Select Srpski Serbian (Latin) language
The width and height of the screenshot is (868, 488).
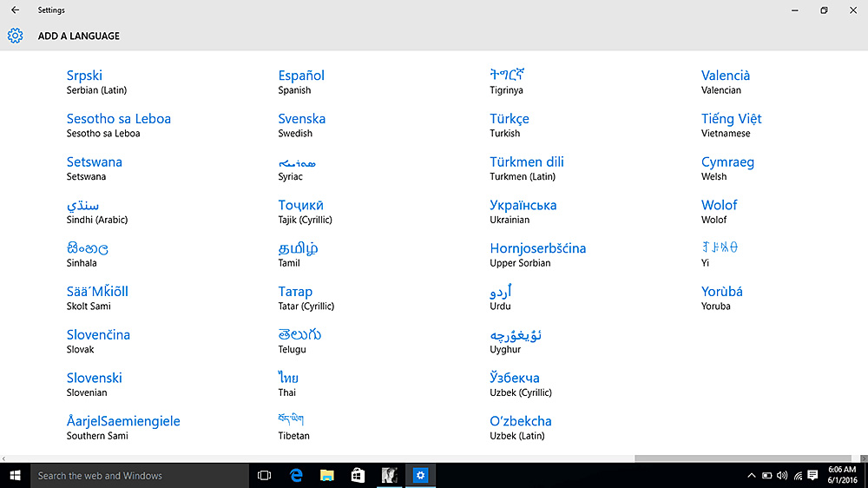(x=97, y=82)
